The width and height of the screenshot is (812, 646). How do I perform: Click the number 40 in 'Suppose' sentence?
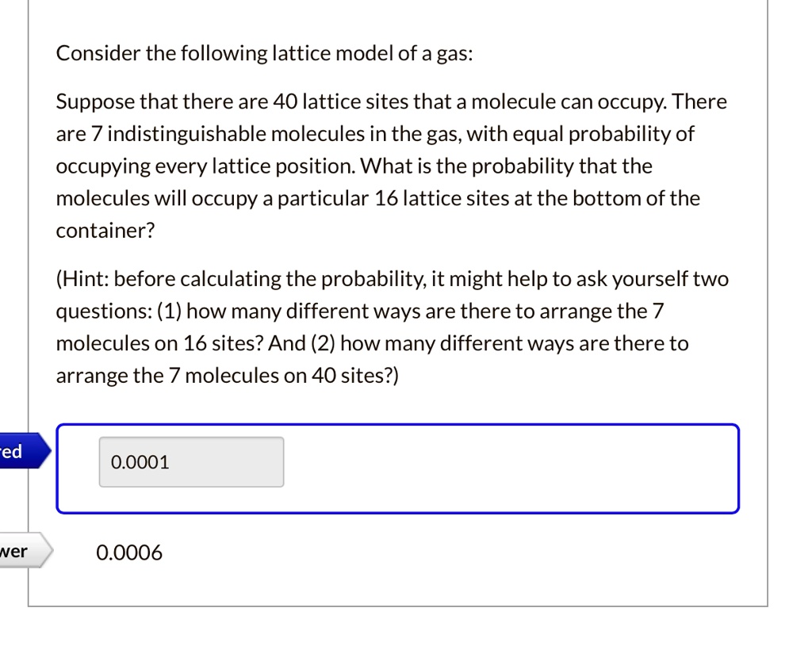click(x=283, y=102)
